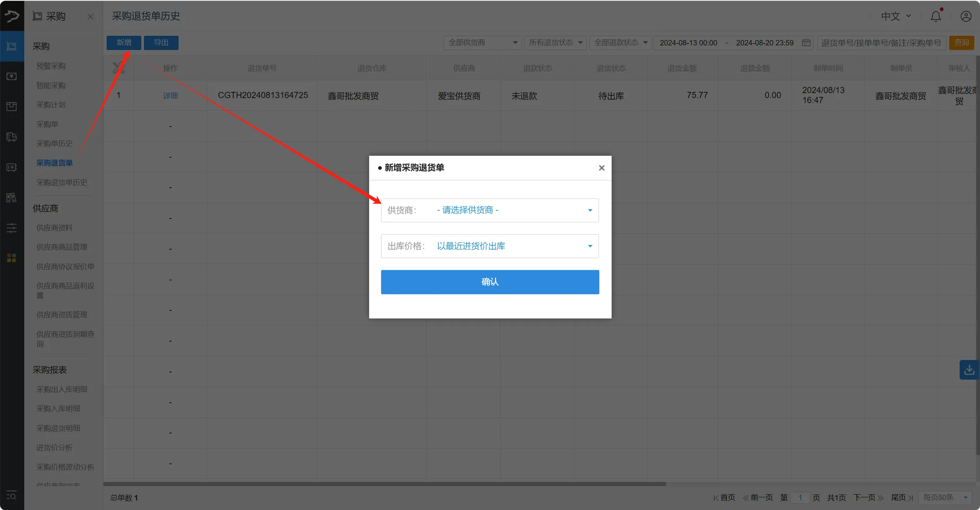Viewport: 980px width, 510px height.
Task: Click the user account profile icon
Action: (966, 16)
